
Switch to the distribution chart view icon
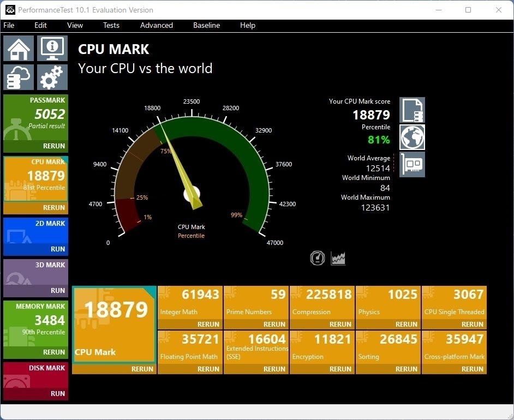click(x=338, y=258)
